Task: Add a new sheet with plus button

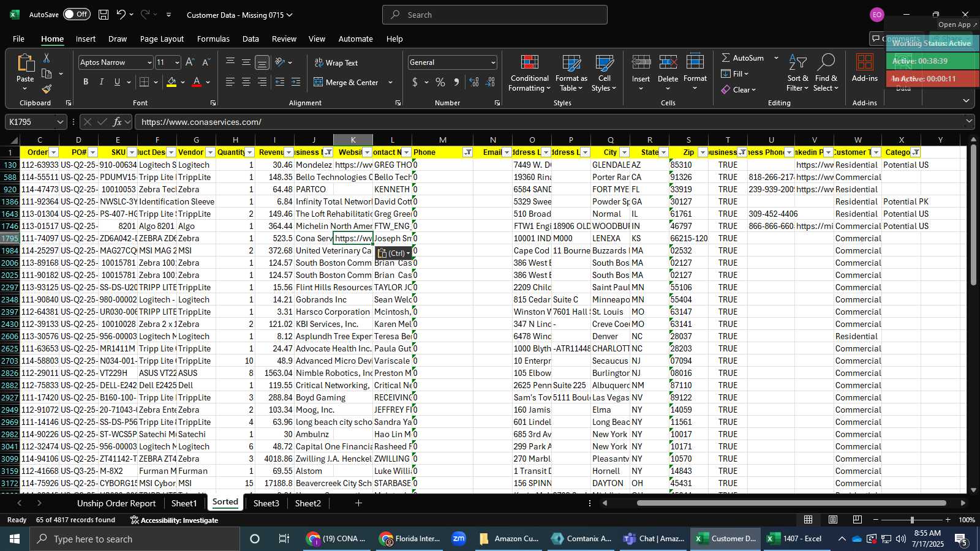Action: click(358, 503)
